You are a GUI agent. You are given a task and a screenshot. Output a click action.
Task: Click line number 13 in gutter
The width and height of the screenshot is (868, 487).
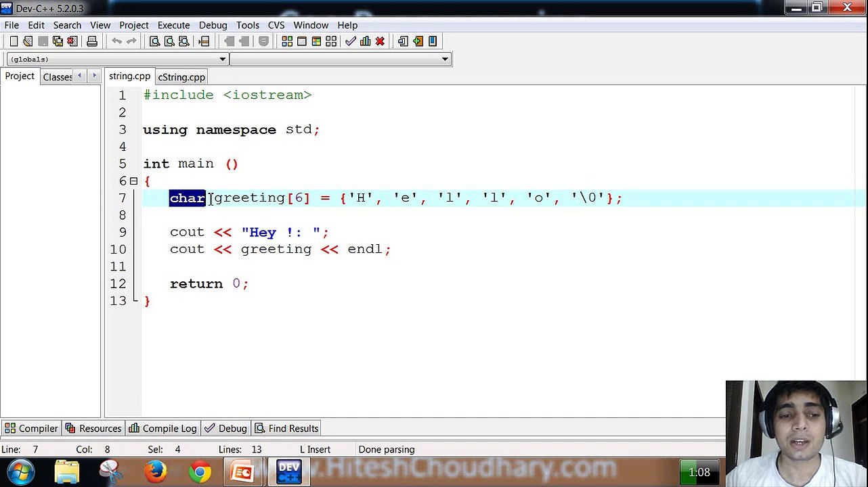coord(118,300)
